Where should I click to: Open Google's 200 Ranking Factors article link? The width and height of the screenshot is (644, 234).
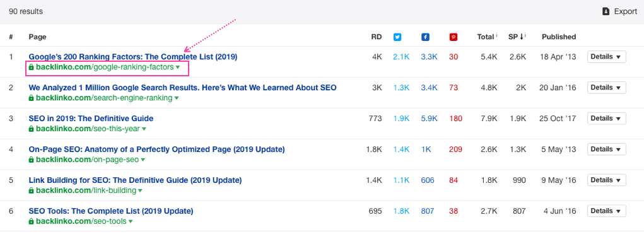coord(133,57)
